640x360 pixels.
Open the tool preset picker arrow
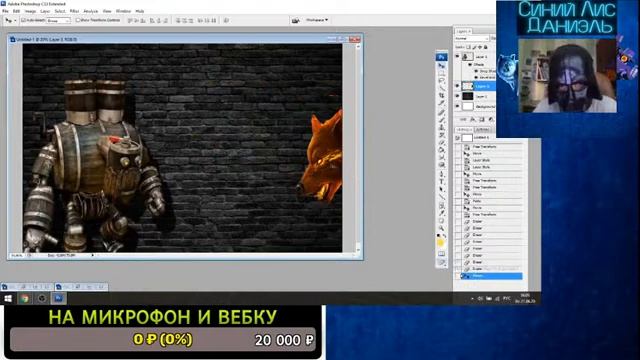click(16, 20)
